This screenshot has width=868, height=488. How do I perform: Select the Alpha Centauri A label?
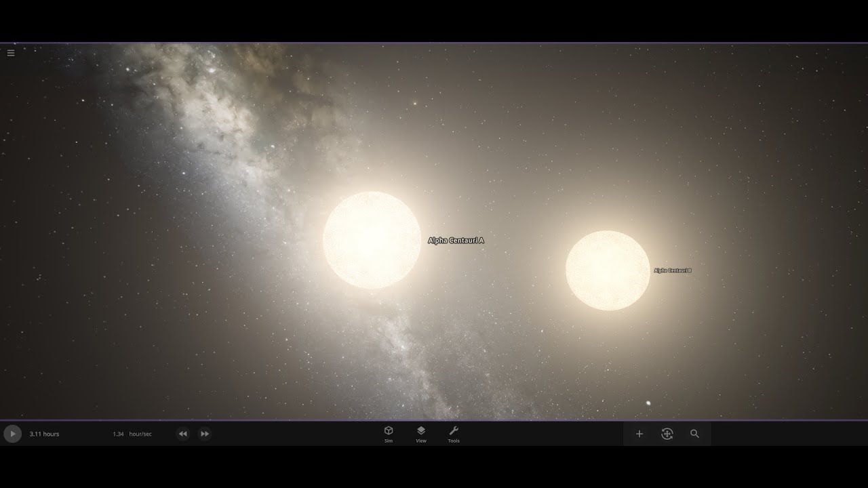[x=456, y=241]
